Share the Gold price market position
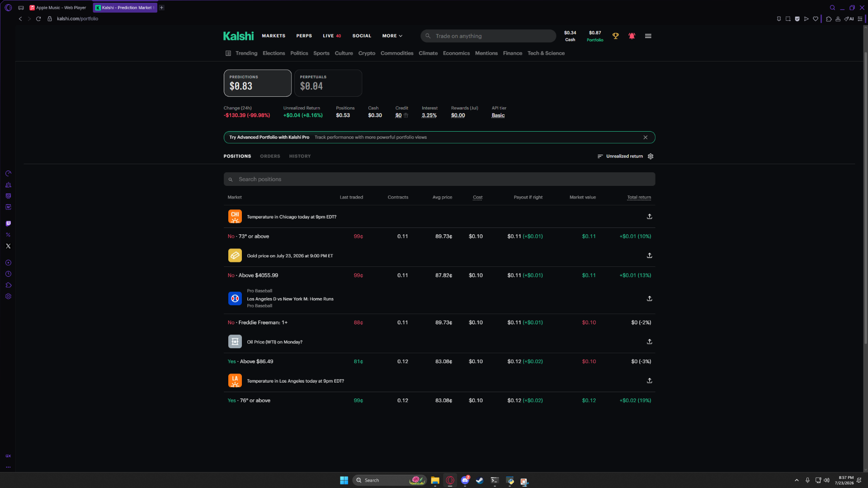The height and width of the screenshot is (488, 868). point(649,256)
